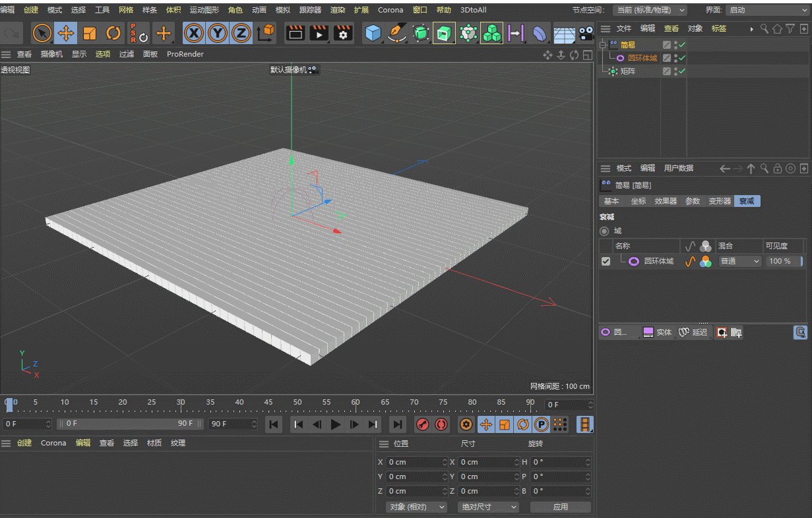
Task: Open the 界面 layout dropdown
Action: (767, 11)
